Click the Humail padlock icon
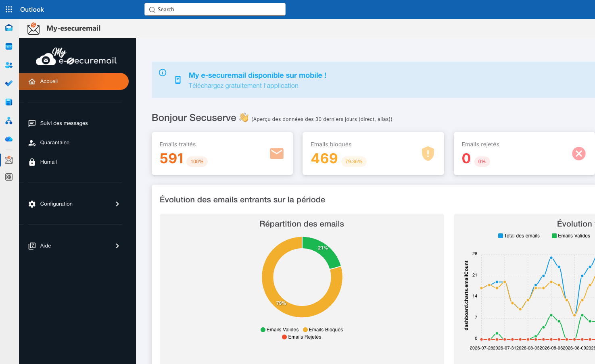 pos(32,162)
